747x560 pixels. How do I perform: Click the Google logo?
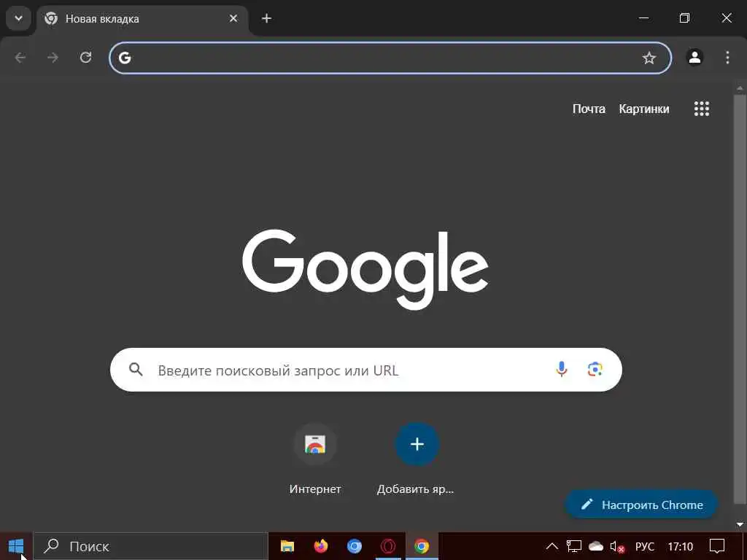click(365, 269)
